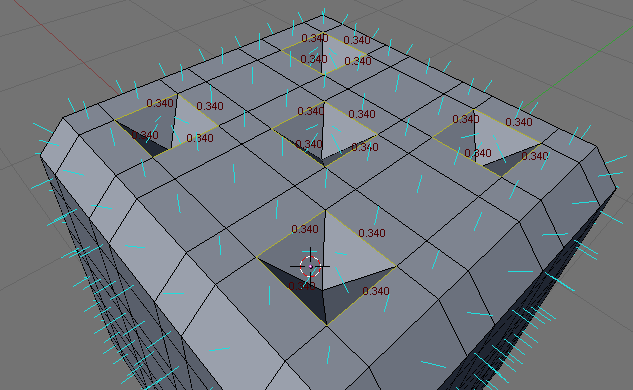Select the left corner vertex of the front pit outline
633x390 pixels.
click(256, 257)
